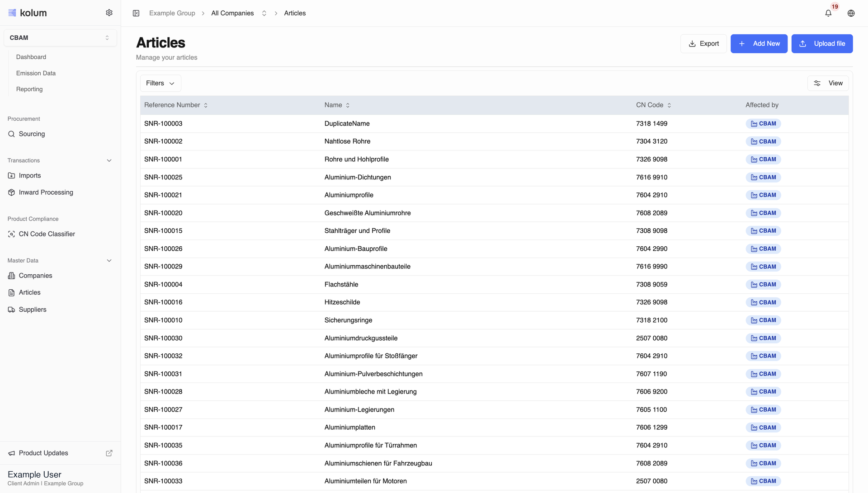Collapse the Master Data section chevron
The width and height of the screenshot is (868, 493).
point(109,260)
